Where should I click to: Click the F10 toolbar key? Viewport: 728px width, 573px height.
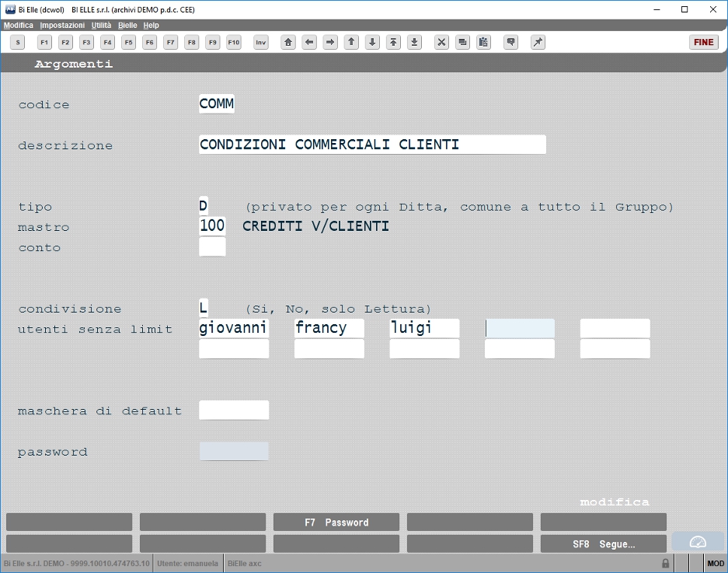(234, 42)
